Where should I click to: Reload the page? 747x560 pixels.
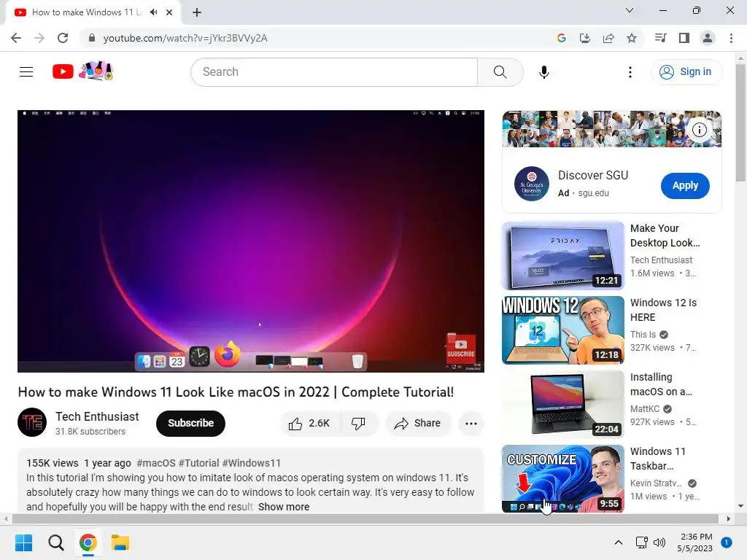tap(63, 38)
